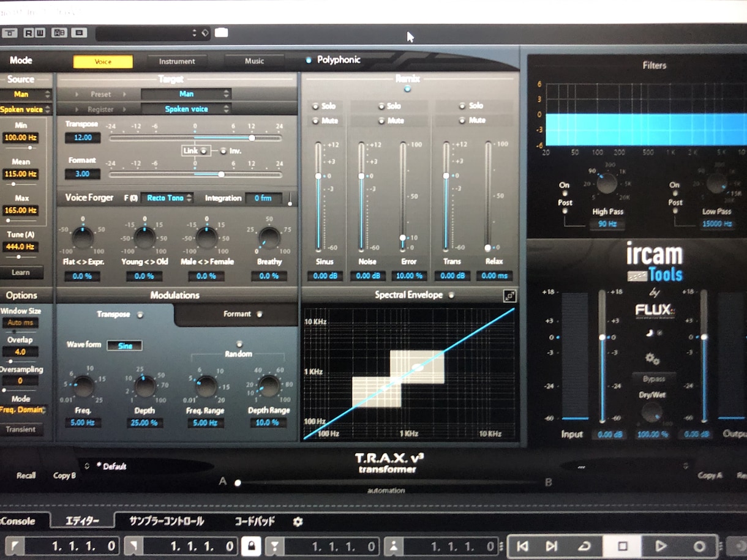Viewport: 747px width, 560px height.
Task: Open the Options Mode Freq. Domain dropdown
Action: 23,409
